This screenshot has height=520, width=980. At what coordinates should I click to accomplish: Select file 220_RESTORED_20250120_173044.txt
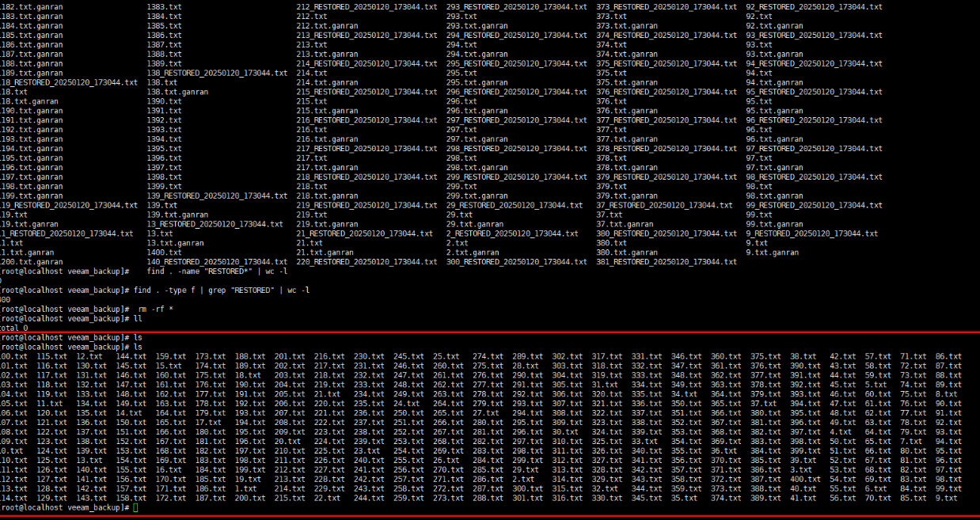point(367,262)
